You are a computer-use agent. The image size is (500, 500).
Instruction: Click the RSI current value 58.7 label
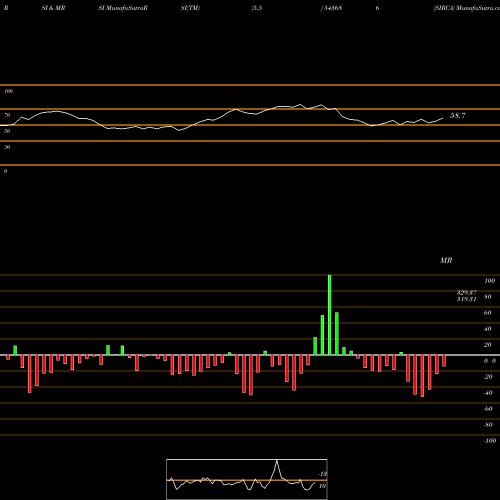(x=458, y=116)
